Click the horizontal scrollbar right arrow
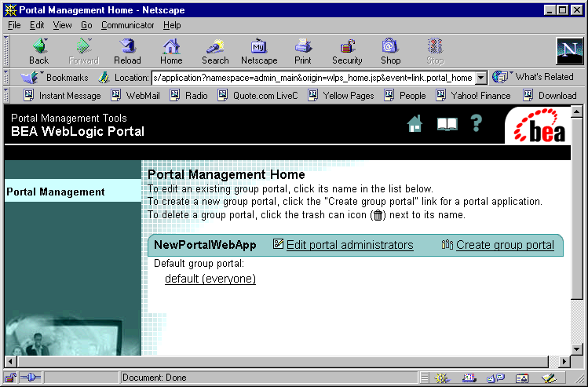Image resolution: width=588 pixels, height=387 pixels. pos(564,362)
